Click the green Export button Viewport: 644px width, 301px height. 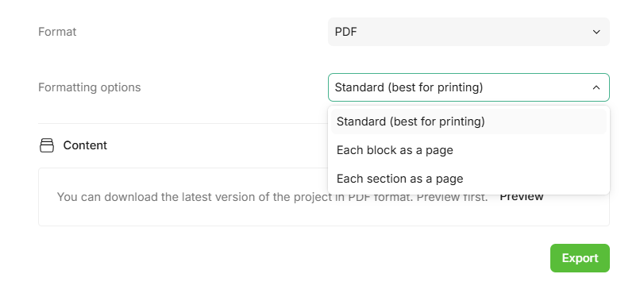click(x=580, y=258)
